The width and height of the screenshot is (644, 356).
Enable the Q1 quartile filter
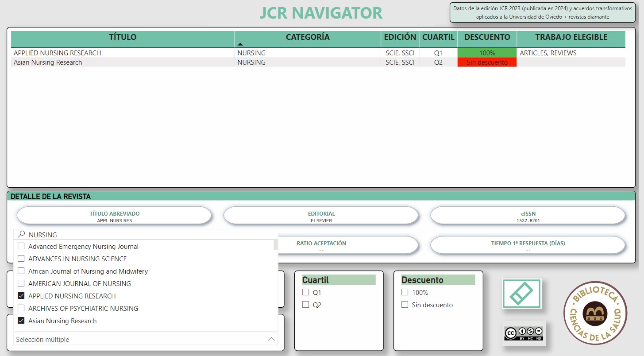click(305, 292)
